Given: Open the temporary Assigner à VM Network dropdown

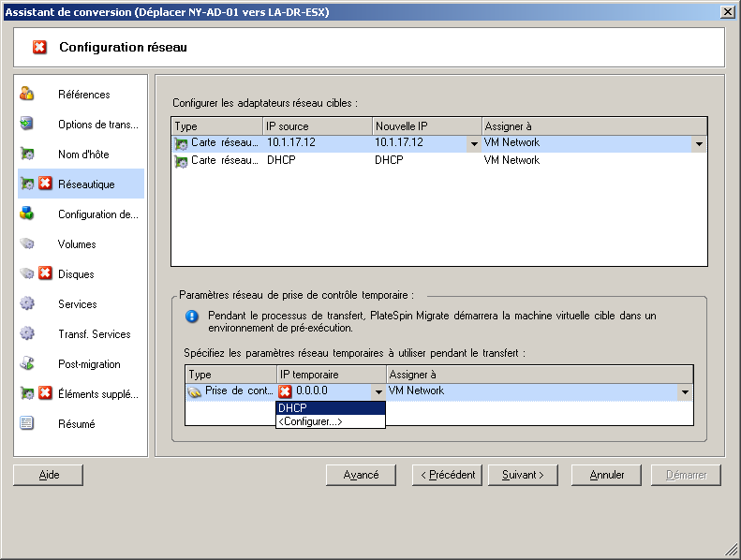Looking at the screenshot, I should point(685,391).
